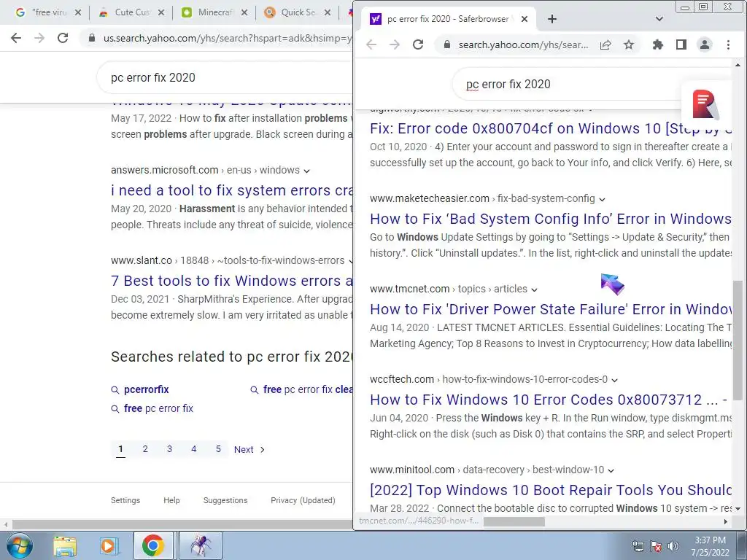Expand arrow next to wccftech.com result

point(614,380)
